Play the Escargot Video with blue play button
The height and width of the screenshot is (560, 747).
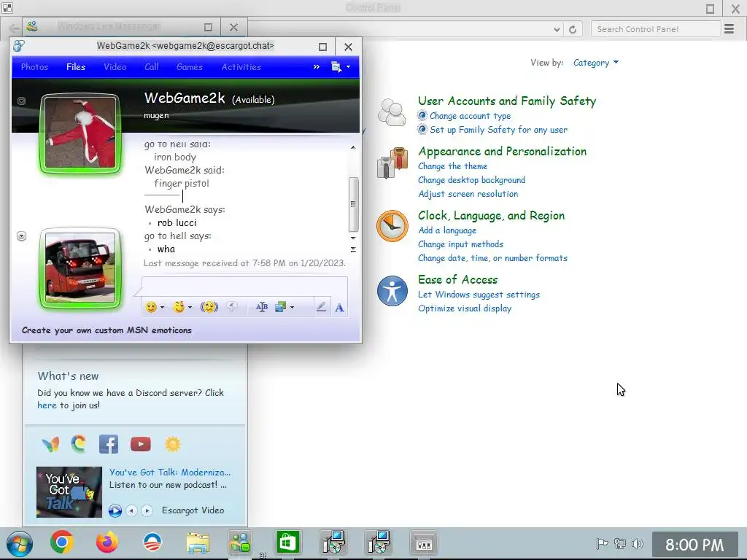point(115,511)
